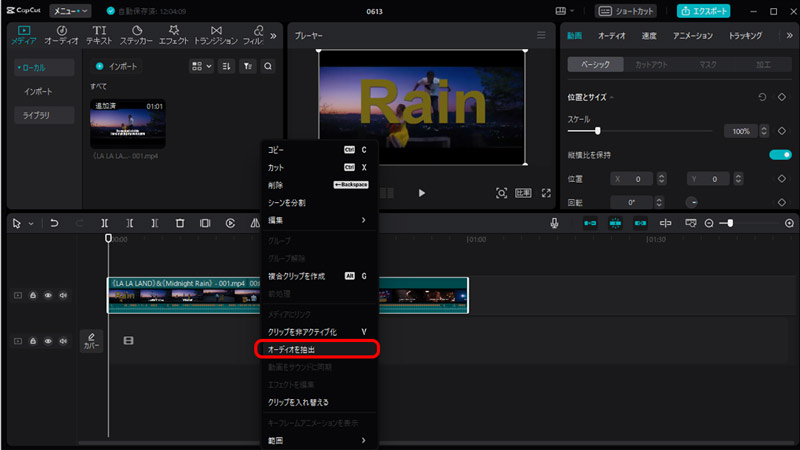
Task: Mute the main video track audio
Action: click(x=63, y=295)
